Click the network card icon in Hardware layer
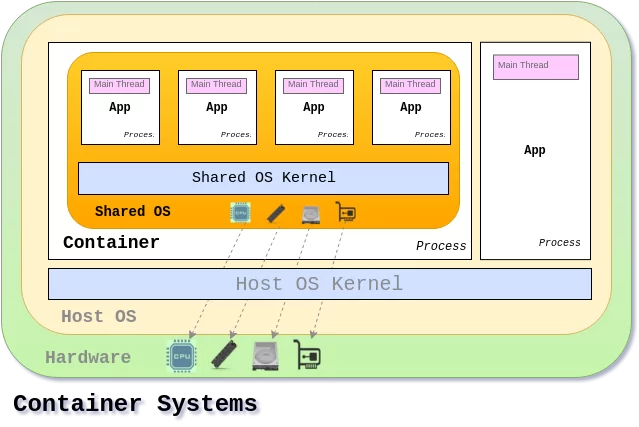 tap(307, 354)
